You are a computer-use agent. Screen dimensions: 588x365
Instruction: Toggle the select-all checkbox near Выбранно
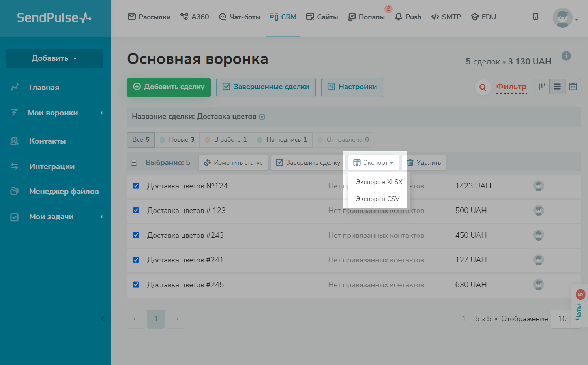pos(134,163)
